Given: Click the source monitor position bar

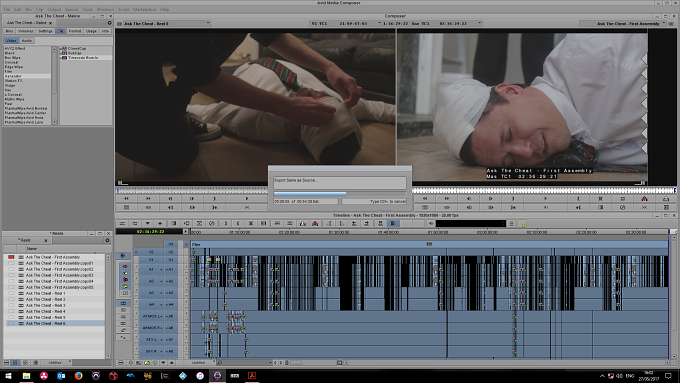Looking at the screenshot, I should (192, 190).
